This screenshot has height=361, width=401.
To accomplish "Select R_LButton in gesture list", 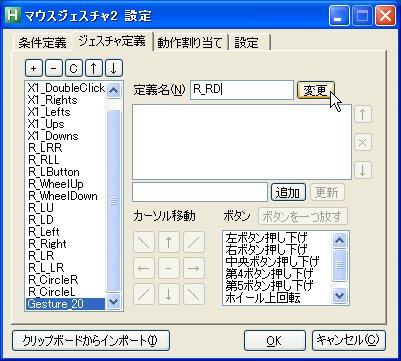I will pos(66,172).
